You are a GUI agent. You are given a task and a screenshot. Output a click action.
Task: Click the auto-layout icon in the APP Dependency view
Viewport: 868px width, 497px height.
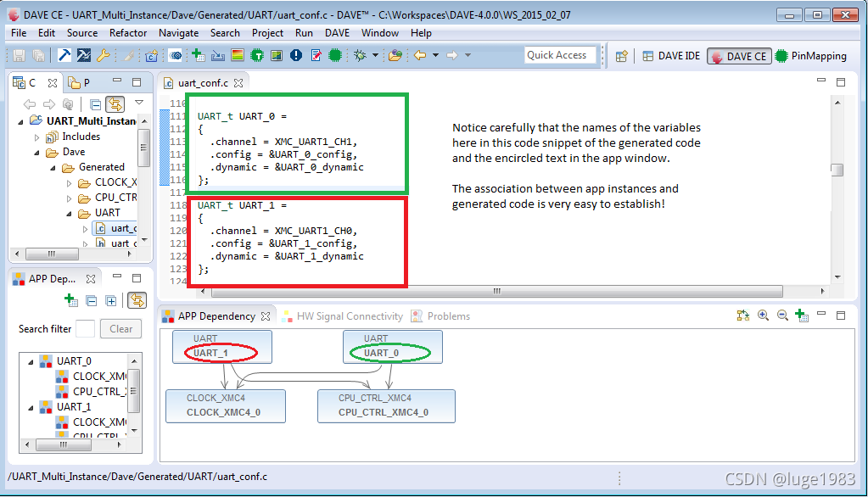click(743, 316)
